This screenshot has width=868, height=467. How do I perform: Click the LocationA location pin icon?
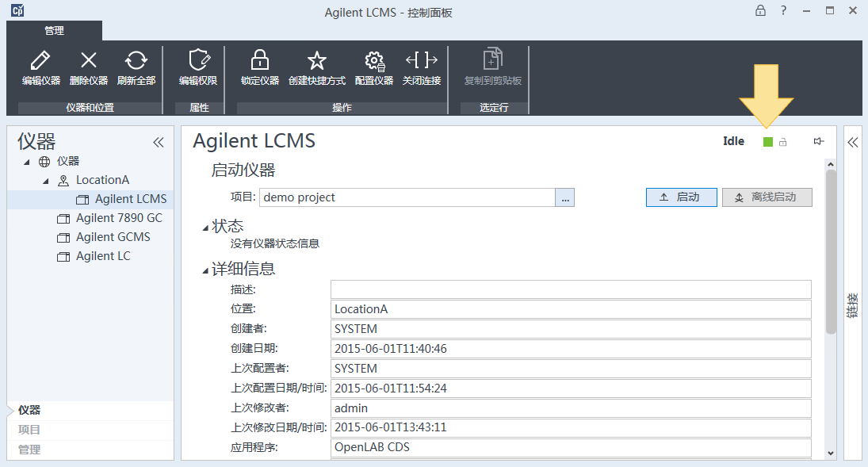(63, 181)
